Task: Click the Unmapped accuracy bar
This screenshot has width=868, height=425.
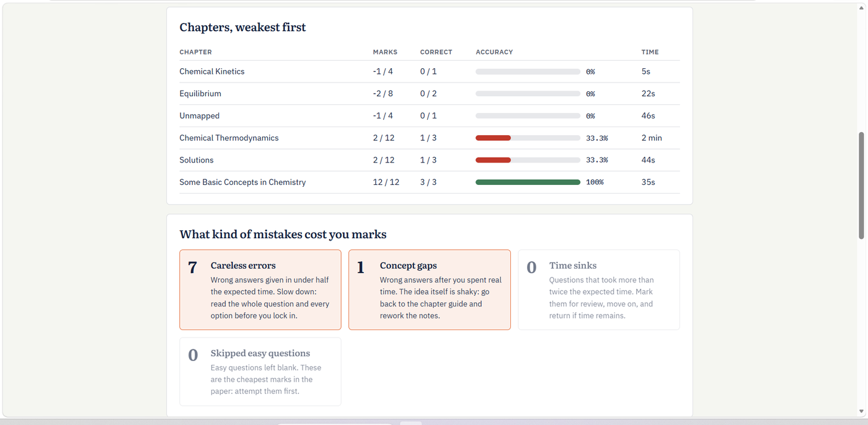Action: click(528, 116)
